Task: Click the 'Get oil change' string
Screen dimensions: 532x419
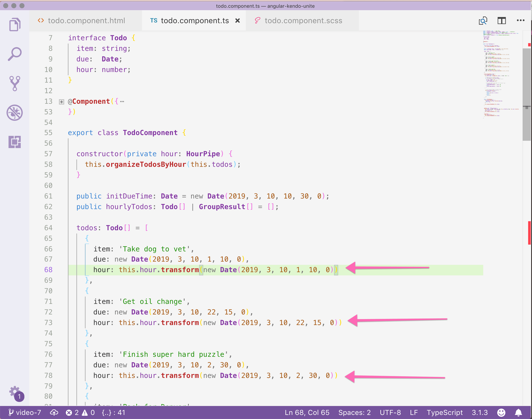Action: [x=152, y=301]
